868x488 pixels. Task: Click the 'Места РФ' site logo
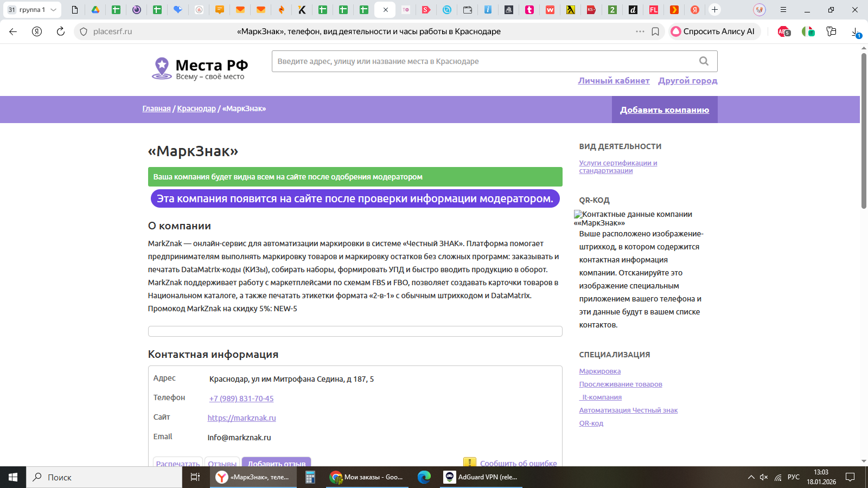(200, 69)
